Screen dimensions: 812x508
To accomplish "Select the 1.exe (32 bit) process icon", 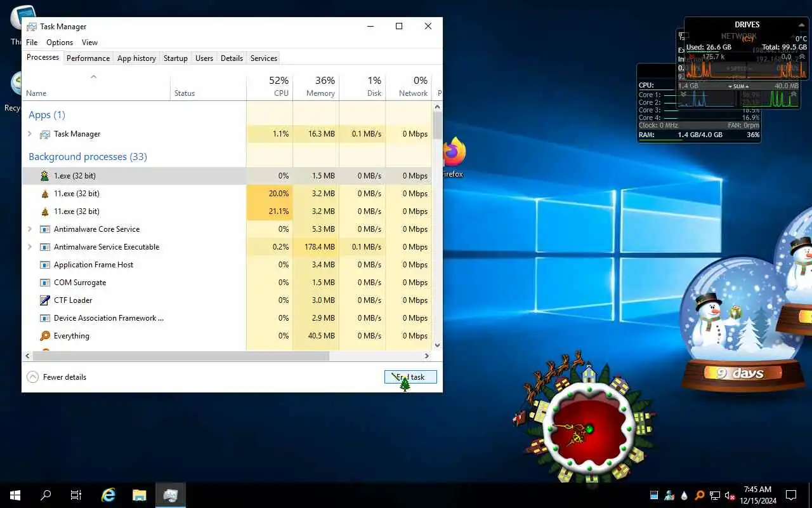I will (x=44, y=176).
